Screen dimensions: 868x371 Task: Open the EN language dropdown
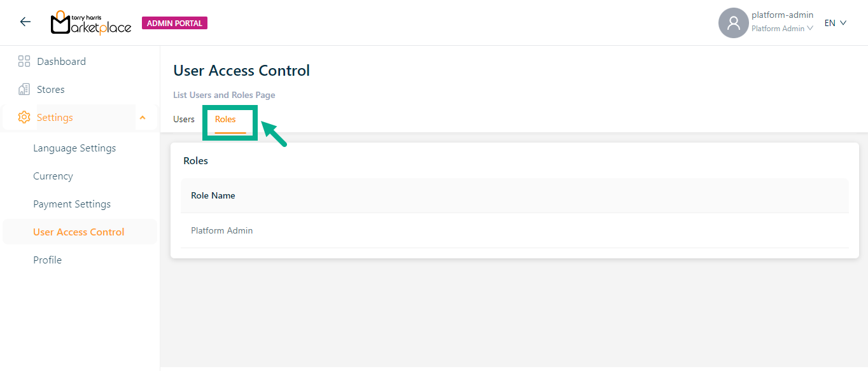tap(835, 23)
